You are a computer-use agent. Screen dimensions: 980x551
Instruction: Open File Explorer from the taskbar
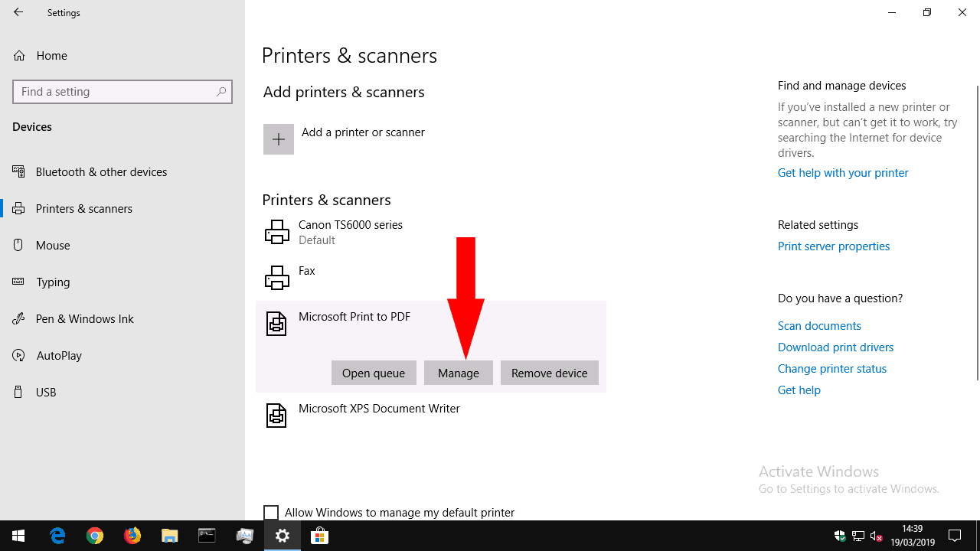(x=170, y=536)
